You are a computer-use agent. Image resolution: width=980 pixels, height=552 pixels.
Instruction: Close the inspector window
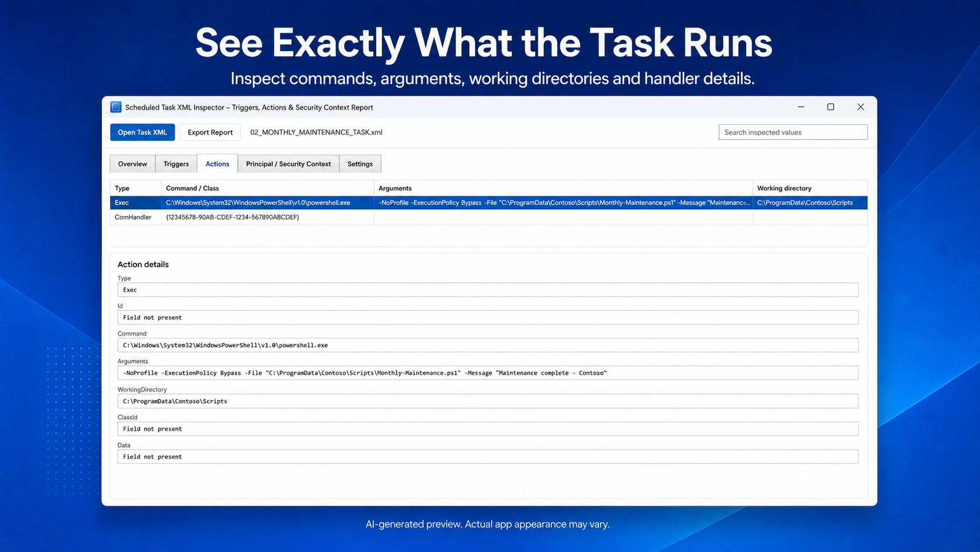860,107
